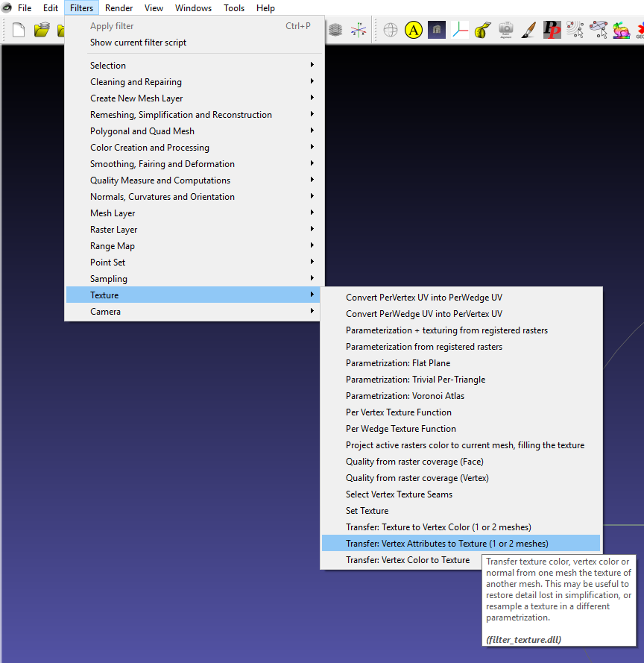
Task: Select the vertex selection cursor tool
Action: (575, 30)
